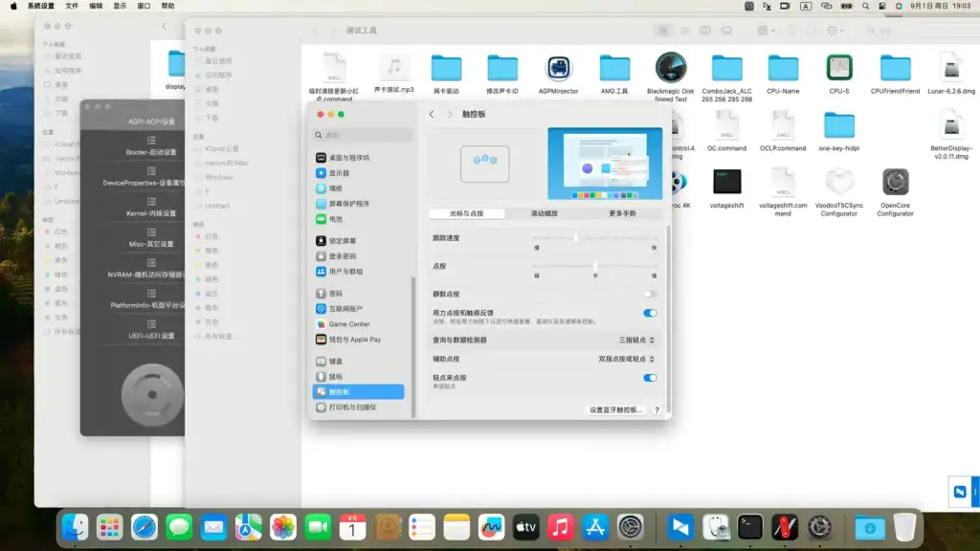Select the CPU-S app icon

click(x=838, y=68)
